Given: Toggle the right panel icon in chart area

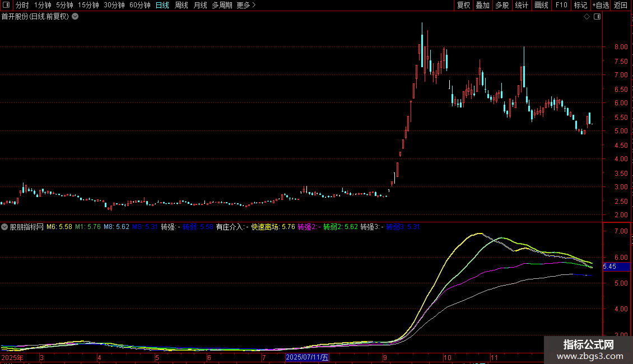Looking at the screenshot, I should coord(597,17).
